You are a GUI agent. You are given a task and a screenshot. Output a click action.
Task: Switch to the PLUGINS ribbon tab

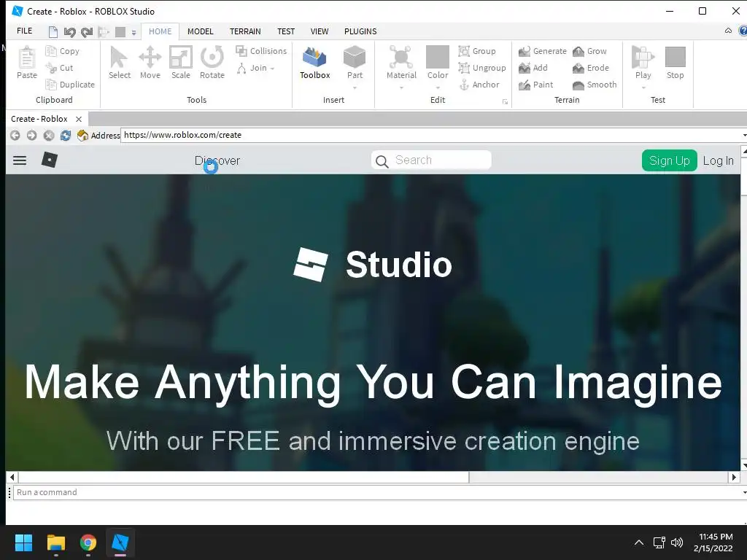pyautogui.click(x=360, y=31)
